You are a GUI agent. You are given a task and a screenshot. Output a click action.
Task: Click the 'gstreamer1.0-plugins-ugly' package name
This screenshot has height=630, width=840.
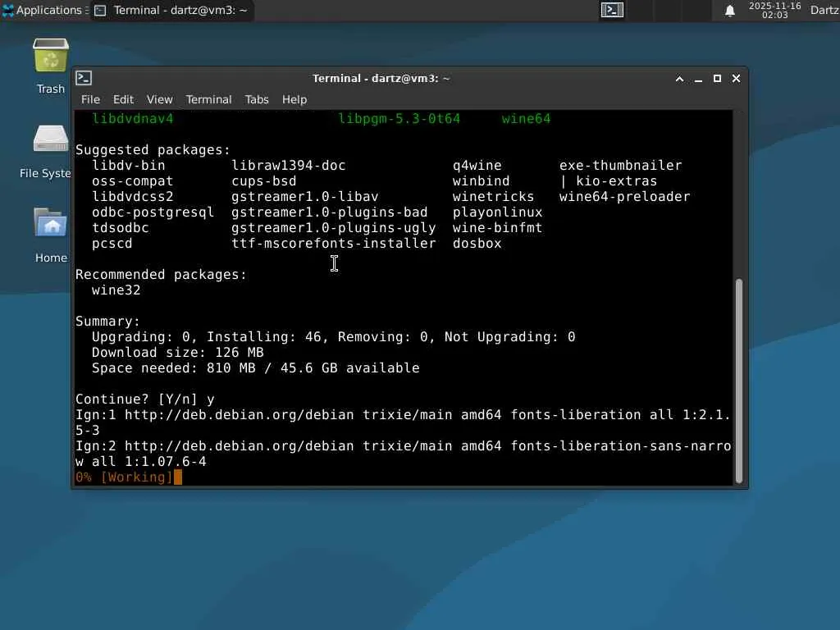pyautogui.click(x=333, y=228)
